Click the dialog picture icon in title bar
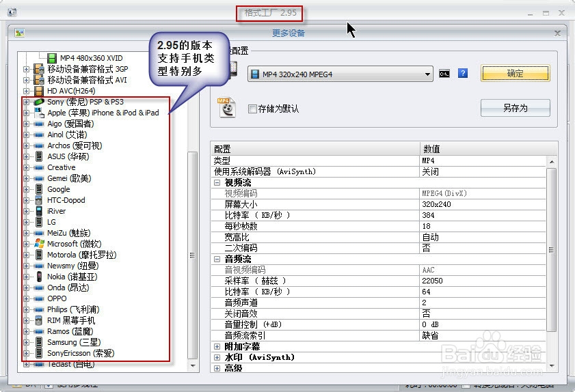Viewport: 575px width, 392px height. click(x=19, y=33)
